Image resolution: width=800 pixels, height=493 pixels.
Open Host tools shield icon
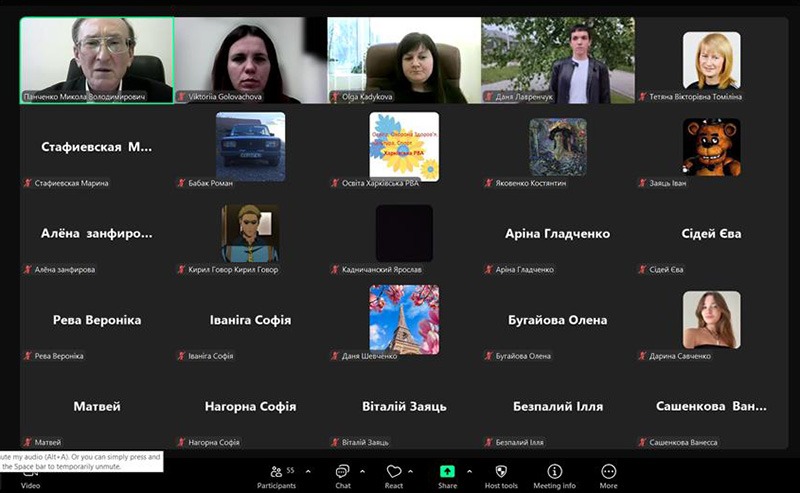pyautogui.click(x=501, y=472)
